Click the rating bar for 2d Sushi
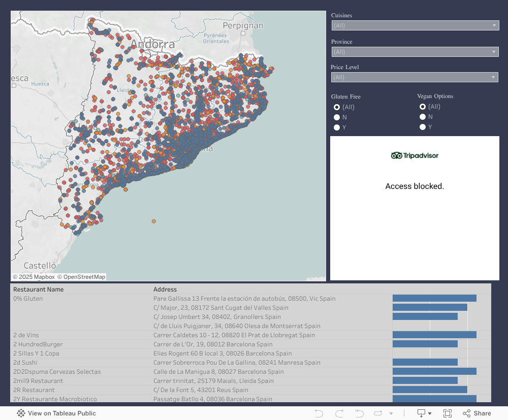The height and width of the screenshot is (420, 508). click(425, 363)
